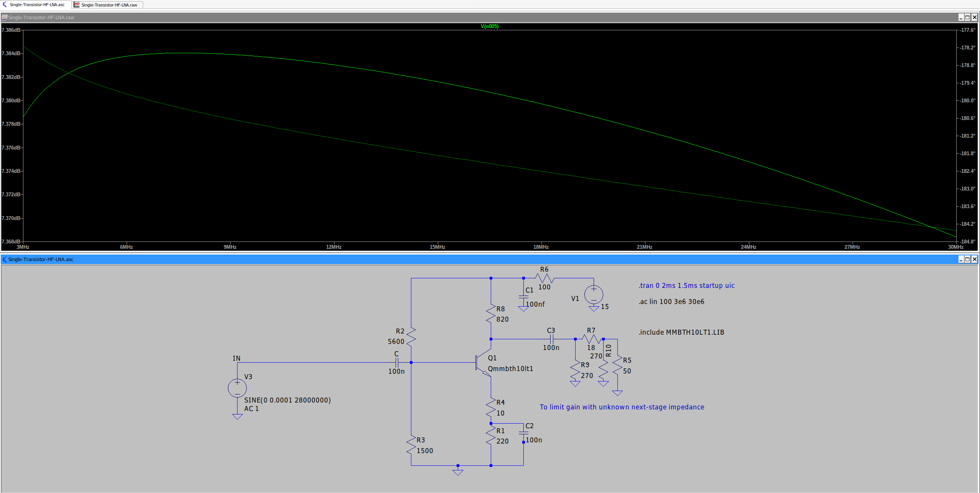Screen dimensions: 980x493
Task: Close the waveform .raw window
Action: (974, 17)
